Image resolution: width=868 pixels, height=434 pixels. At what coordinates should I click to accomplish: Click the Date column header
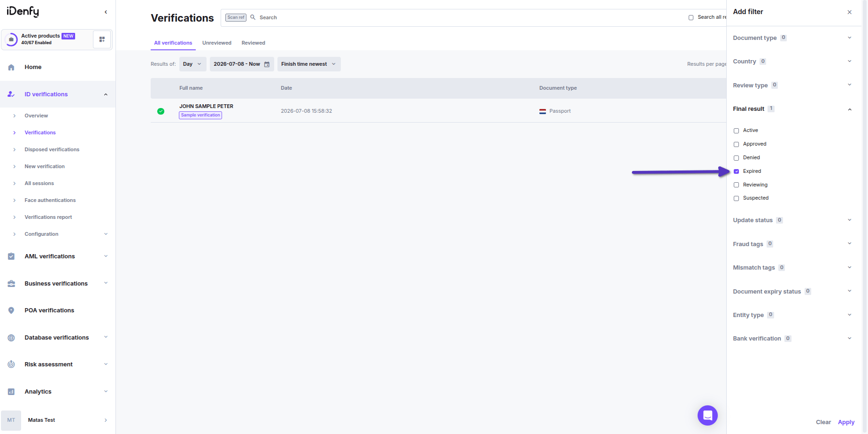[286, 88]
